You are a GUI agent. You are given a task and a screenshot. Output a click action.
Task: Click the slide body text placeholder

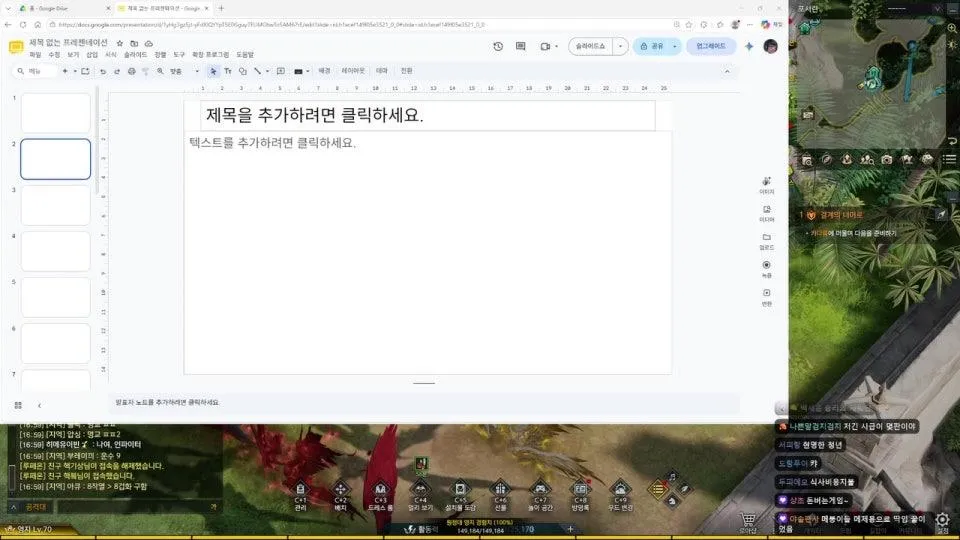point(427,252)
